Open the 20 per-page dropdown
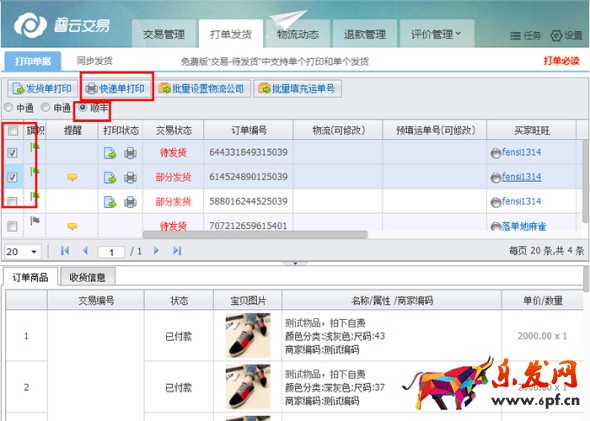Image resolution: width=590 pixels, height=421 pixels. pos(23,251)
